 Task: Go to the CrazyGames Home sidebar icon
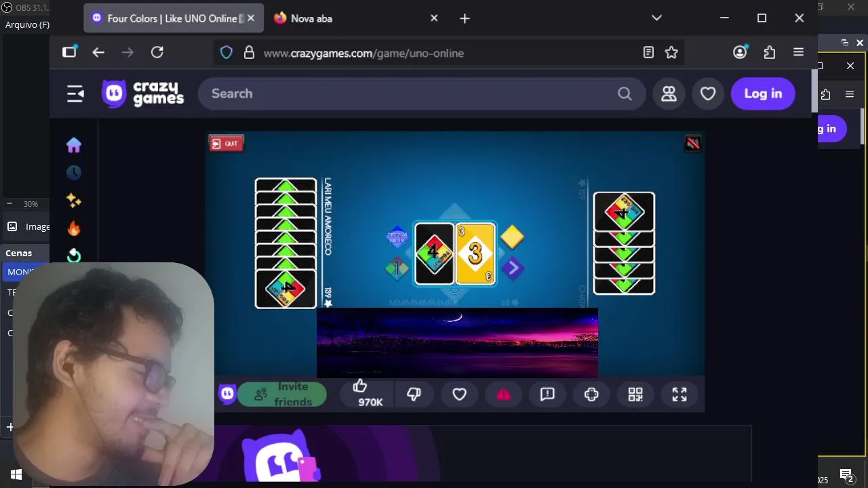(x=74, y=145)
